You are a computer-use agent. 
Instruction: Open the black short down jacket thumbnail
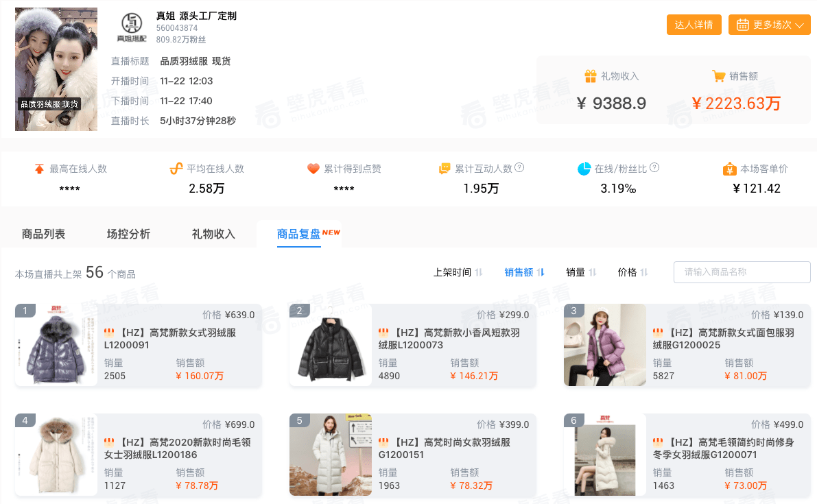pyautogui.click(x=331, y=345)
